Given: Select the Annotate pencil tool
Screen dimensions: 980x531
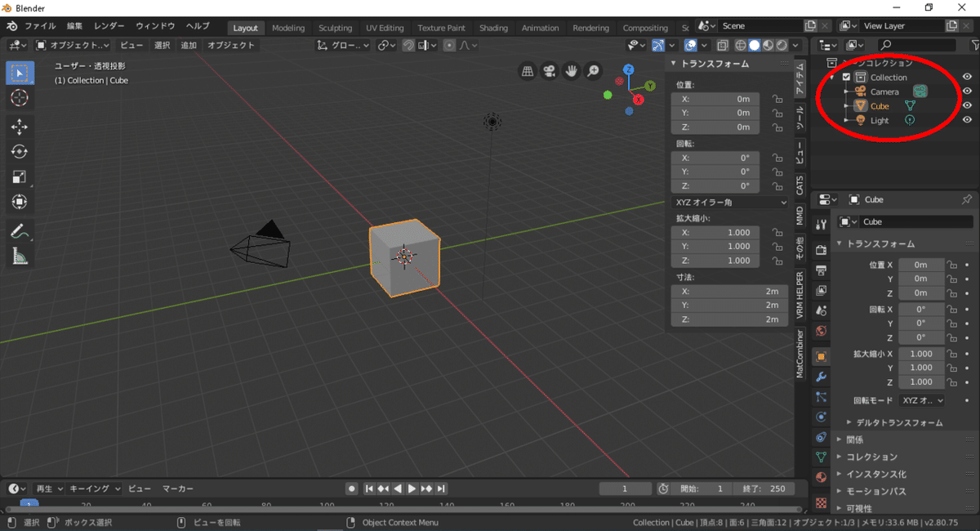Looking at the screenshot, I should [20, 231].
